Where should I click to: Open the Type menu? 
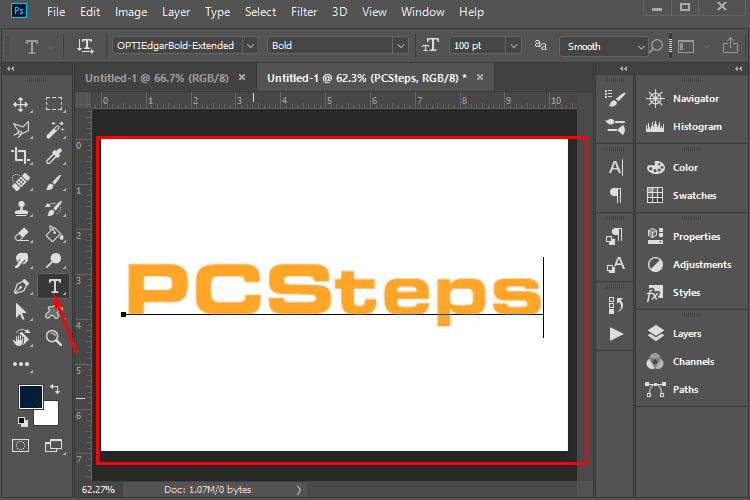218,12
